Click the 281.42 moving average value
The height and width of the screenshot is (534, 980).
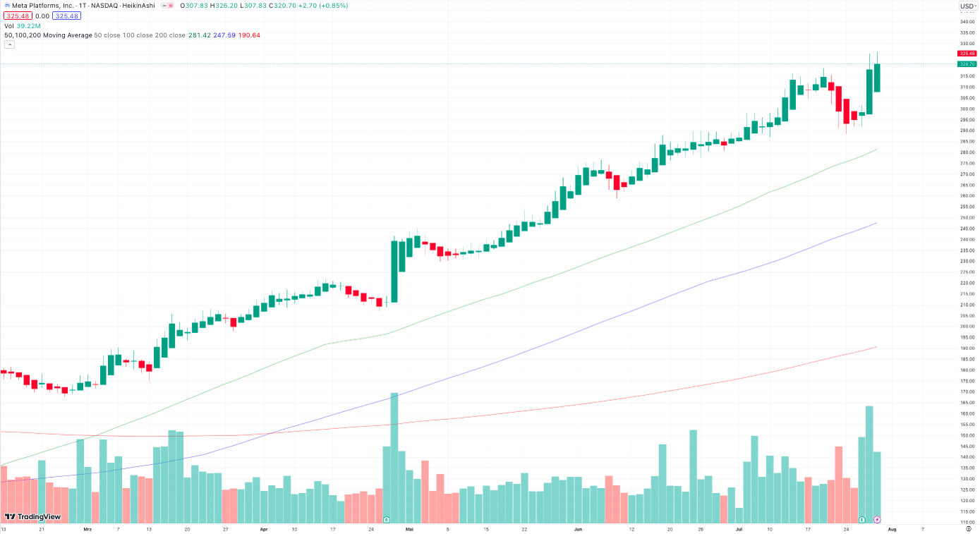point(198,35)
